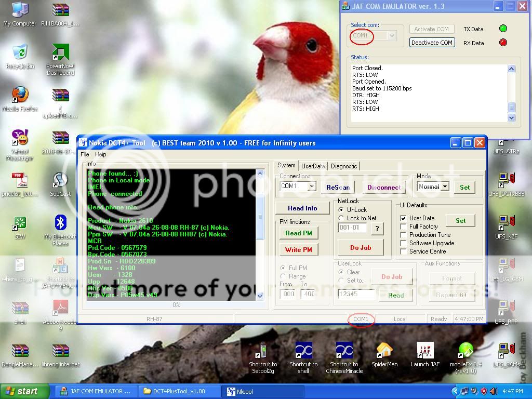
Task: Expand the Connections COM1 dropdown
Action: click(x=312, y=187)
